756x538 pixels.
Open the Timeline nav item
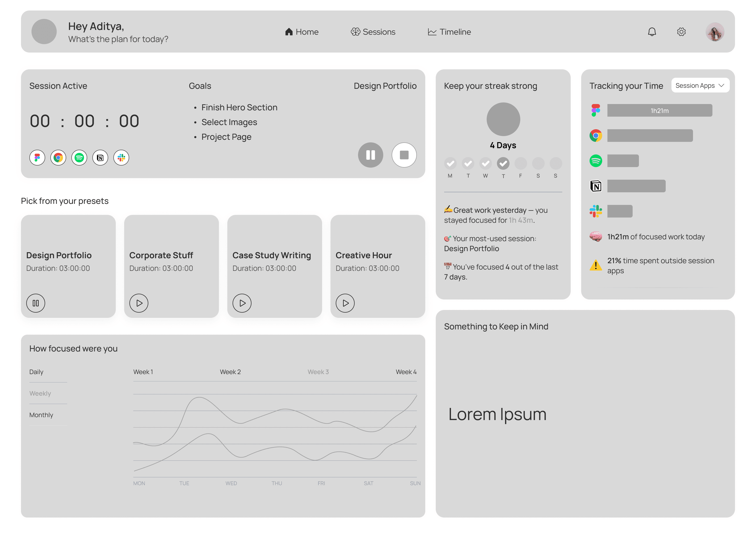click(x=449, y=32)
